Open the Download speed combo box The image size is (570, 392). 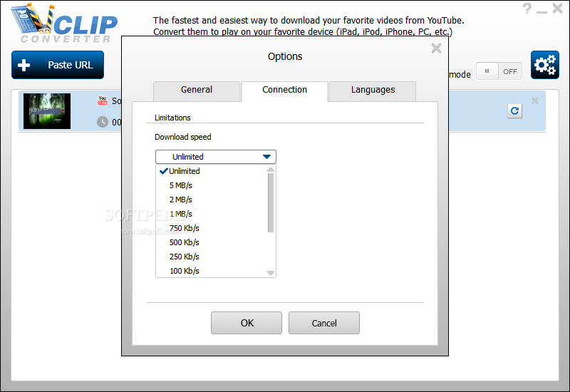216,157
